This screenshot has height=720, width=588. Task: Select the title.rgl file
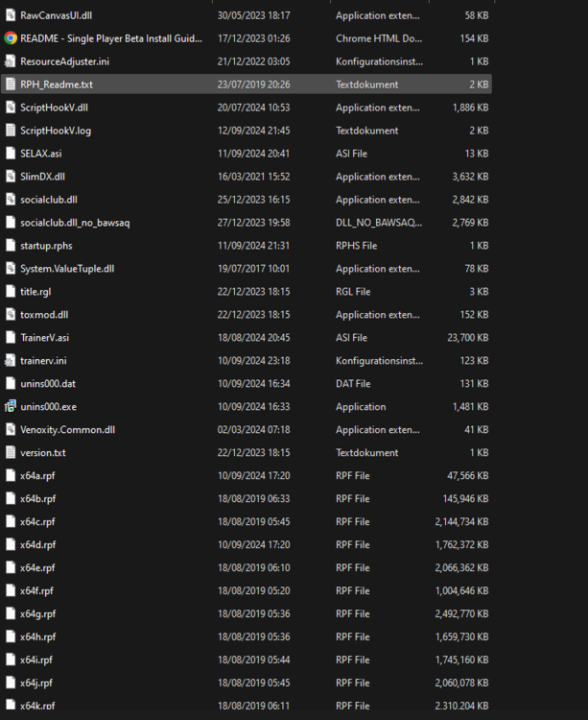tap(35, 292)
